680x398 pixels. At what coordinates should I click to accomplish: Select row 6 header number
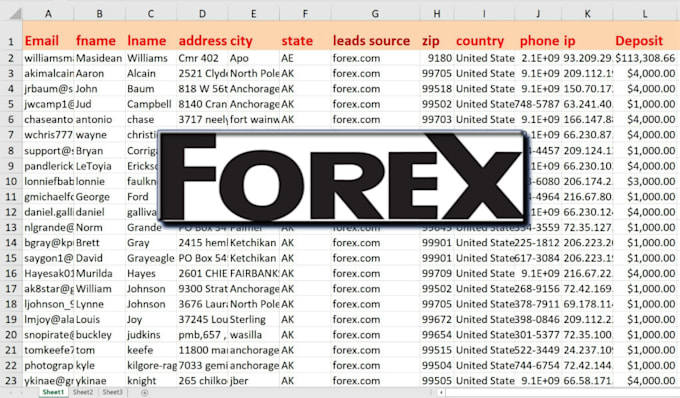11,119
